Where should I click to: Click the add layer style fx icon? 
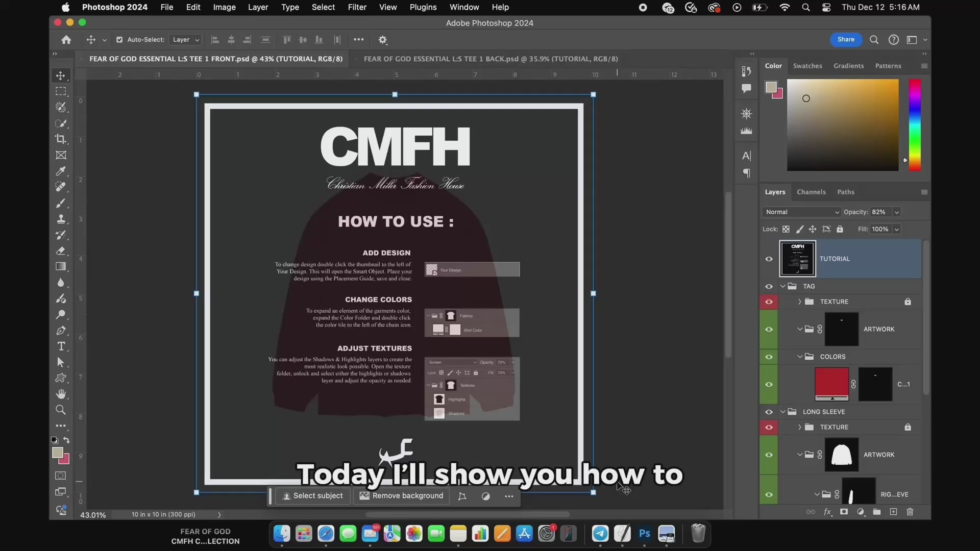[827, 512]
